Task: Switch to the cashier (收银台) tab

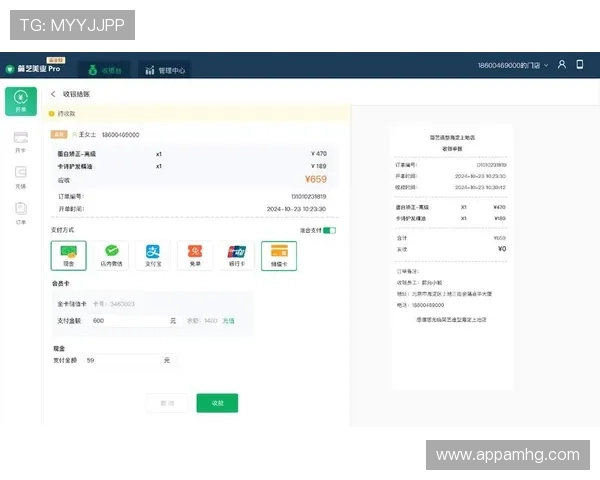Action: 104,70
